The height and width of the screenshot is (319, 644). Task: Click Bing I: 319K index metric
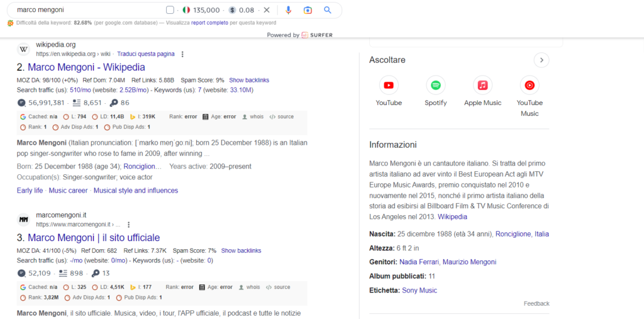tap(142, 117)
